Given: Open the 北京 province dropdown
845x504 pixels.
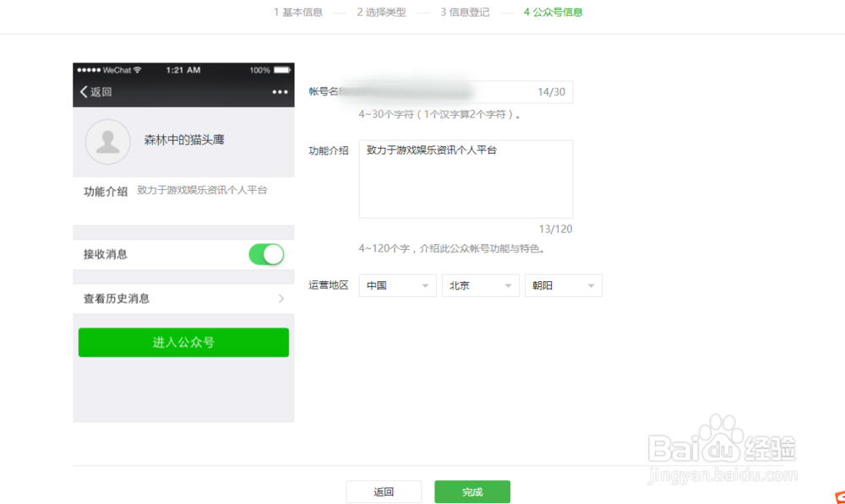Looking at the screenshot, I should point(480,285).
